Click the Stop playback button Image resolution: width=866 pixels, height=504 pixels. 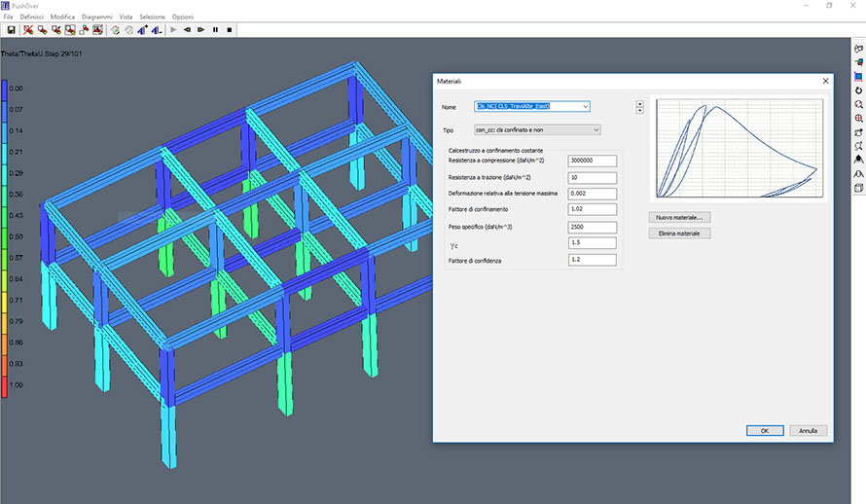click(230, 30)
